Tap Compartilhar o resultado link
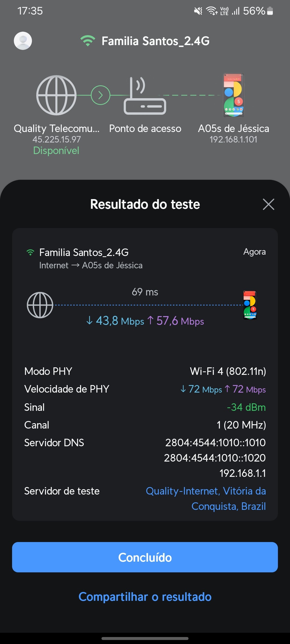 point(145,597)
